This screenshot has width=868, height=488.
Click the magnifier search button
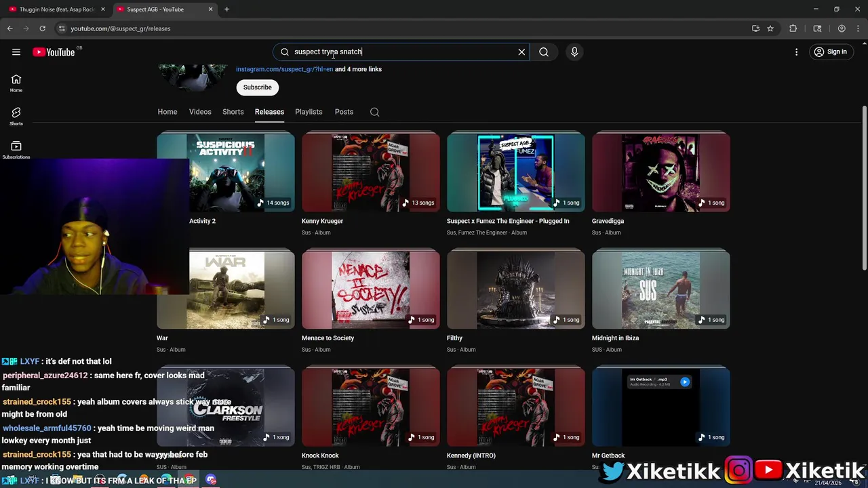point(544,52)
